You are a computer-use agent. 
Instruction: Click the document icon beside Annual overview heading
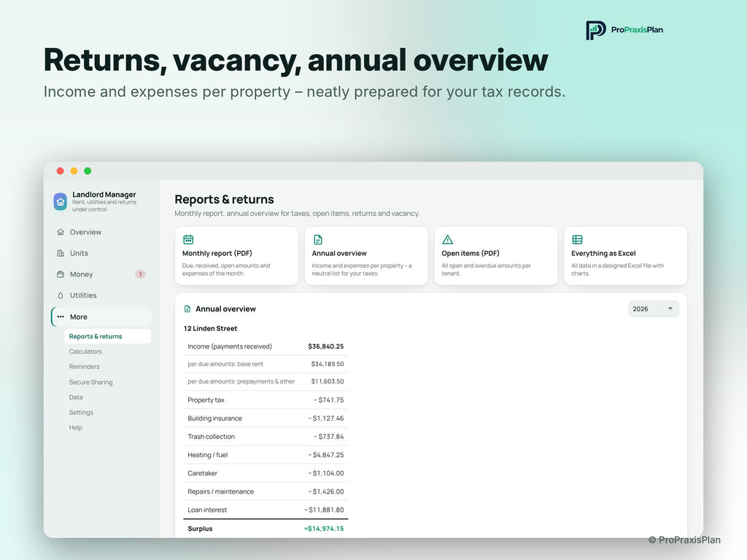coord(187,309)
